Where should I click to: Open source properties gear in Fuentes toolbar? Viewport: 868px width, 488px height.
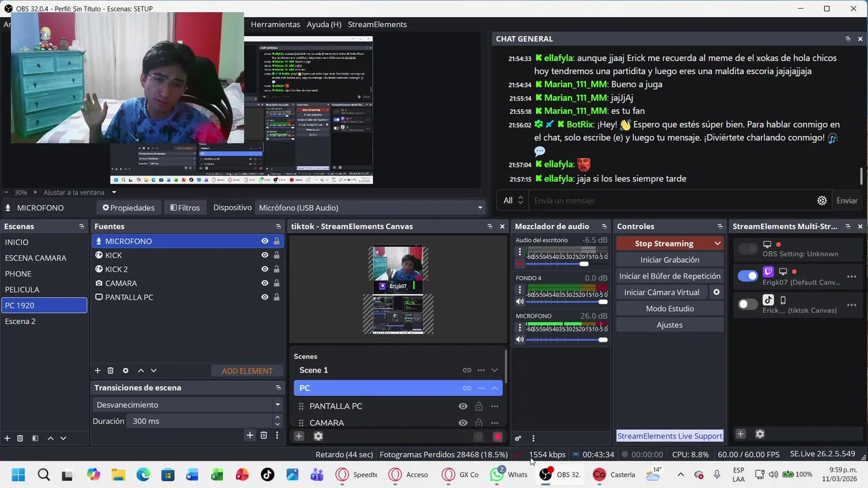click(x=125, y=371)
